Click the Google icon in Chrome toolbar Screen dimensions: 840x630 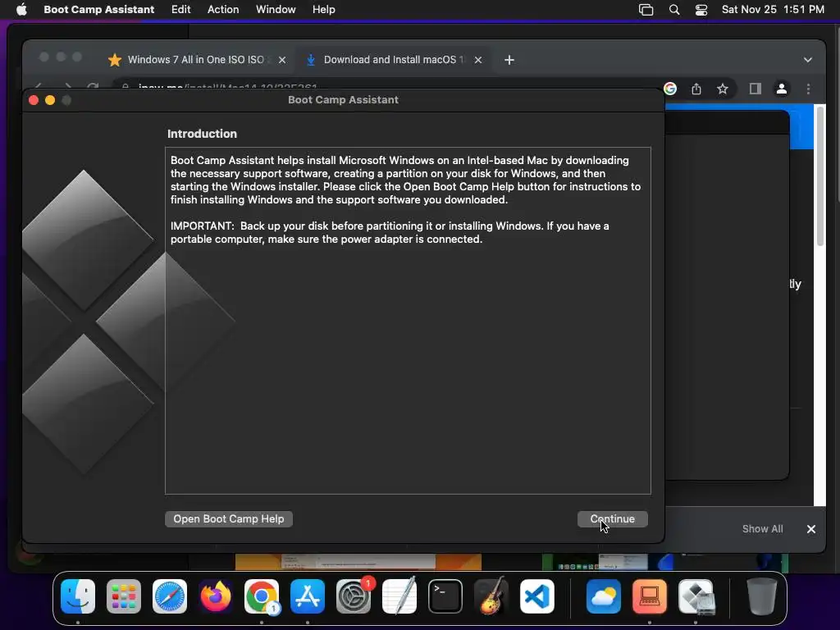tap(670, 89)
